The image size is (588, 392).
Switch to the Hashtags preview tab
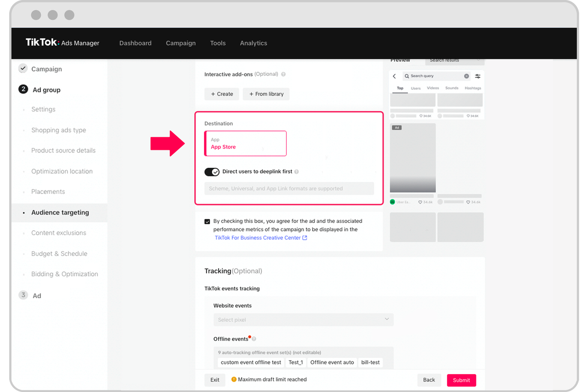click(x=473, y=88)
